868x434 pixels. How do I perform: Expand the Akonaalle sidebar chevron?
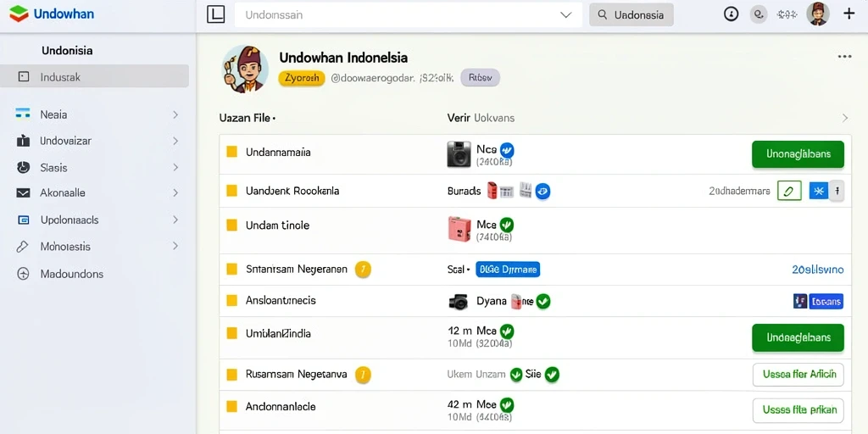175,193
